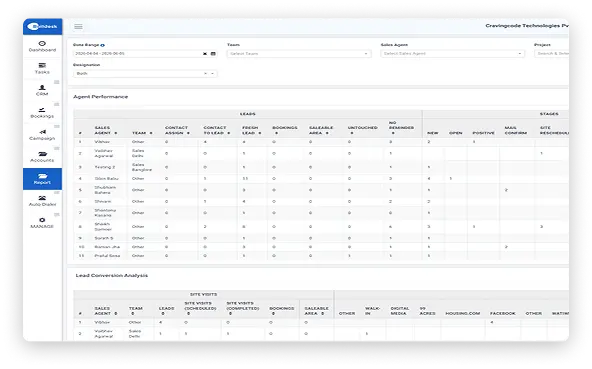Select the highlighted Report sidebar item

coord(42,179)
